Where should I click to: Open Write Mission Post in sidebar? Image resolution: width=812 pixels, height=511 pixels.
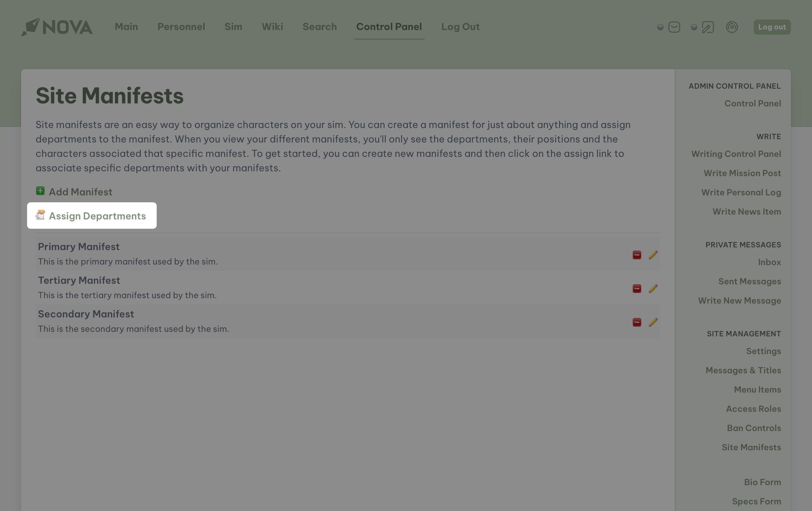(x=742, y=173)
